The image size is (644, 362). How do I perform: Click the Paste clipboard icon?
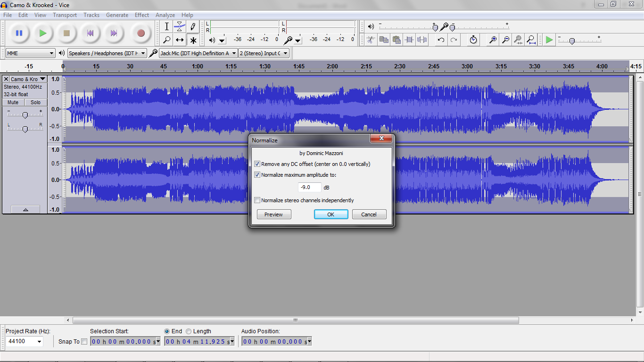click(x=396, y=40)
